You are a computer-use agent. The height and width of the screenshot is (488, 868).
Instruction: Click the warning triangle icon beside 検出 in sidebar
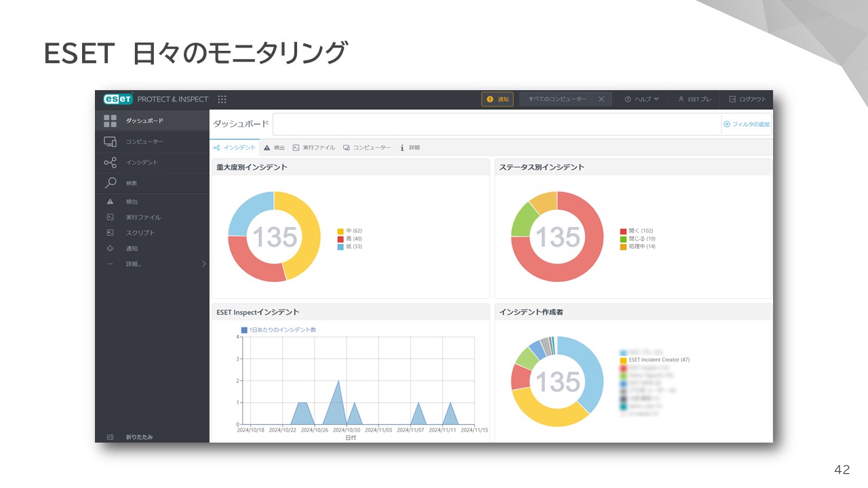[x=110, y=202]
